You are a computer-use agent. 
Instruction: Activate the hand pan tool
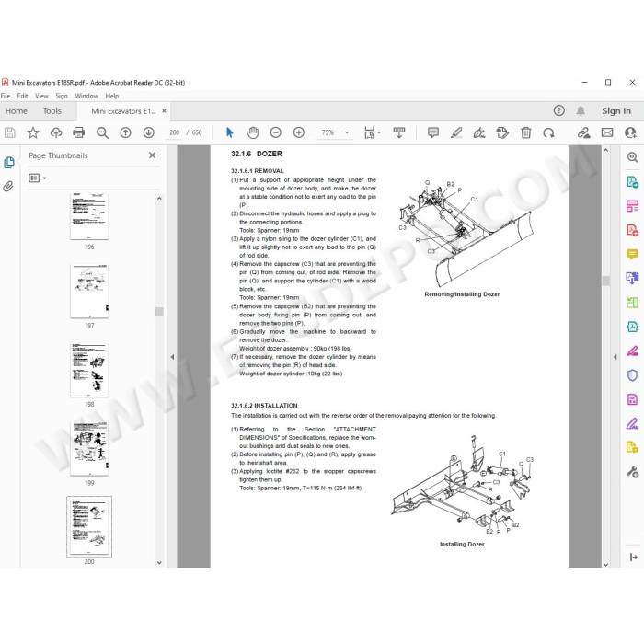(x=253, y=132)
